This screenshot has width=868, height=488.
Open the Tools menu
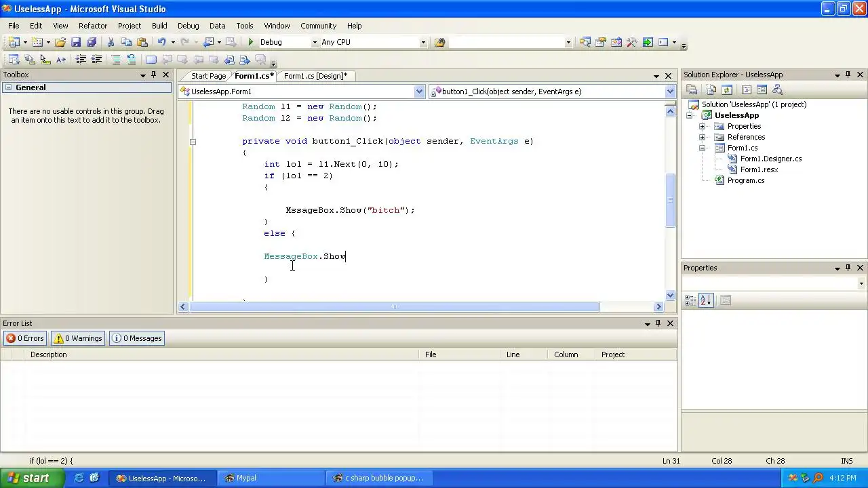(245, 26)
